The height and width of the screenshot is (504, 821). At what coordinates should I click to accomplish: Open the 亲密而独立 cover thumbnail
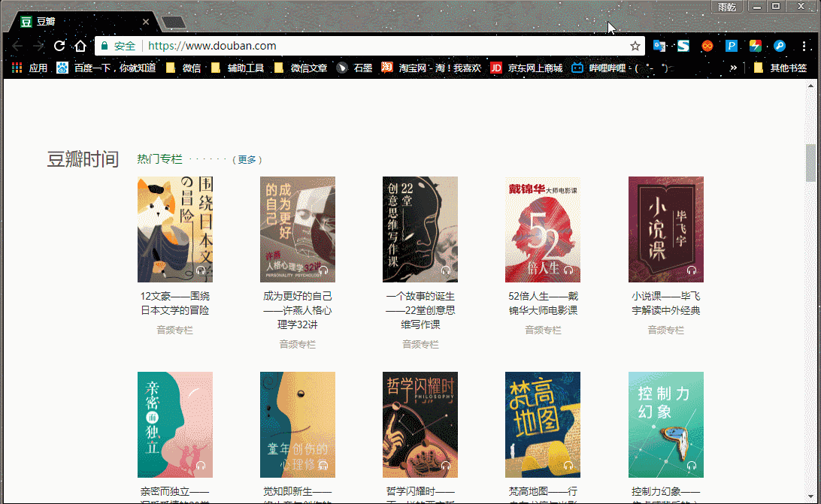pos(175,424)
